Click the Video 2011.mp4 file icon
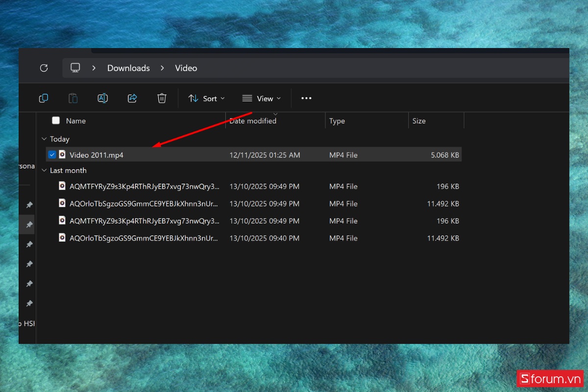This screenshot has width=588, height=392. (x=62, y=155)
